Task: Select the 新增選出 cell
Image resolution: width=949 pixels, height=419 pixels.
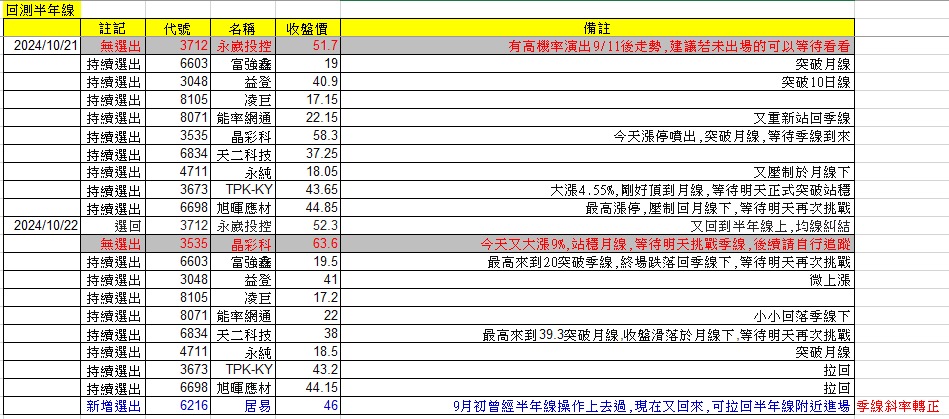Action: click(113, 406)
